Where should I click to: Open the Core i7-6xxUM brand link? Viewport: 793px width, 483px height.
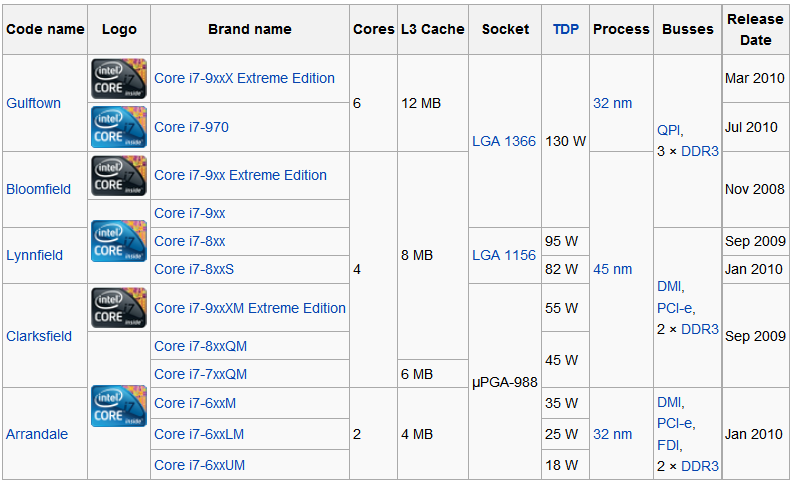click(x=199, y=465)
